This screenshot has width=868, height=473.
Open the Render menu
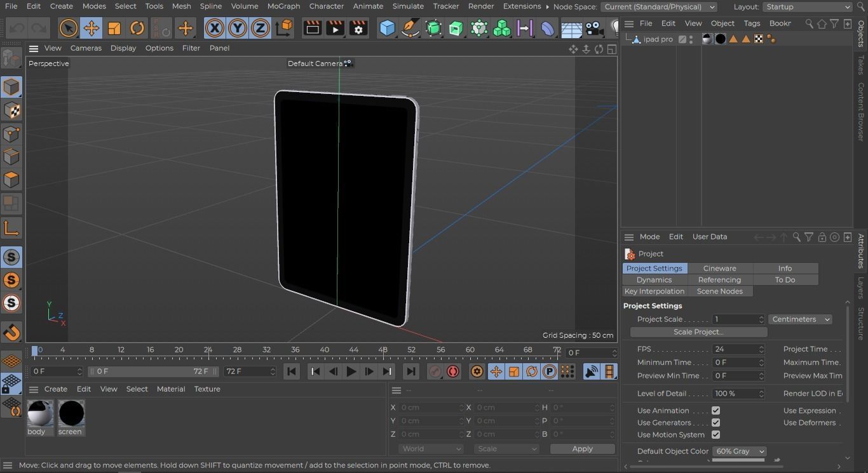(x=481, y=6)
